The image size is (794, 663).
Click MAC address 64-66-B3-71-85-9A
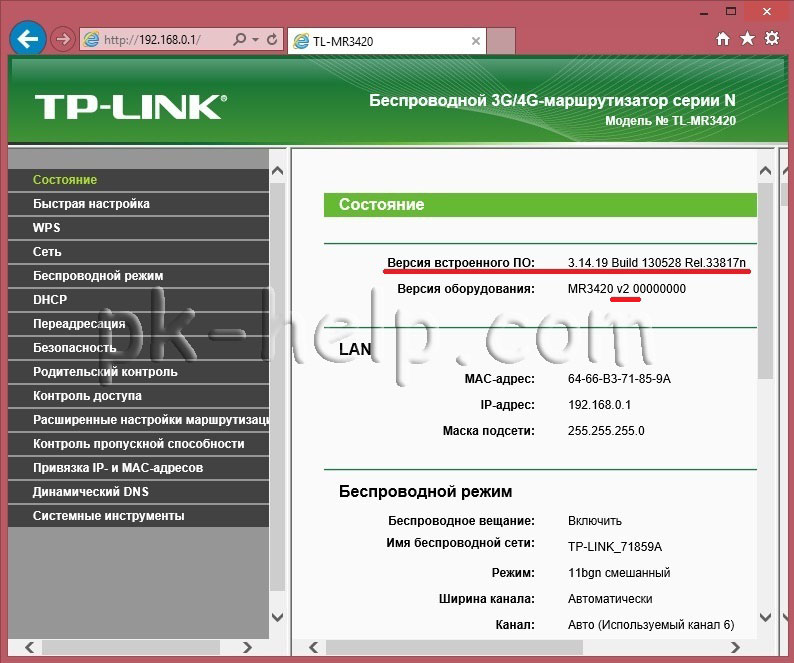(619, 379)
